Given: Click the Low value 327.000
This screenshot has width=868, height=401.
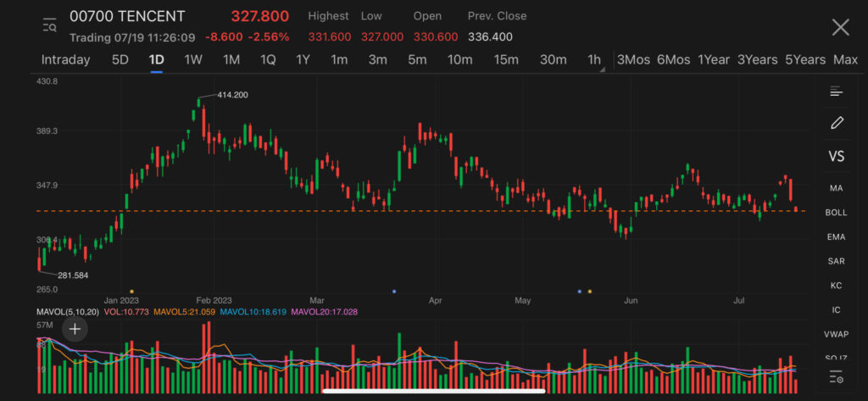Looking at the screenshot, I should tap(382, 37).
